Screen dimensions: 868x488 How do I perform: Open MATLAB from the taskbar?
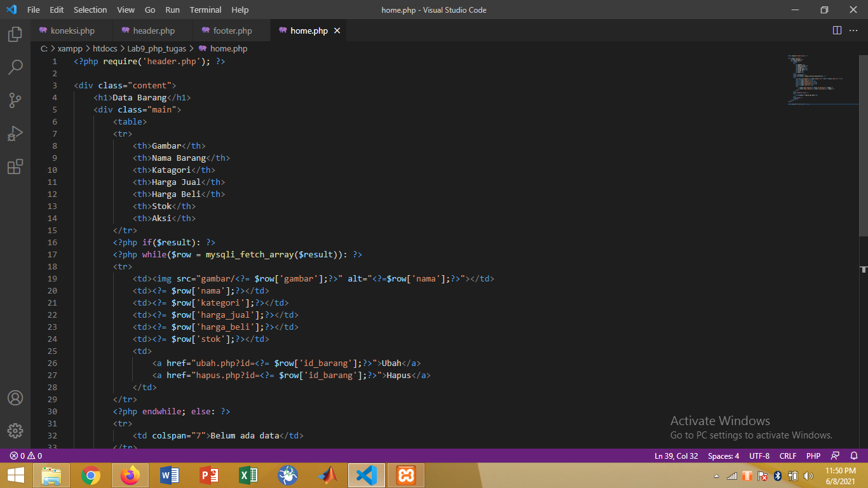[x=328, y=475]
